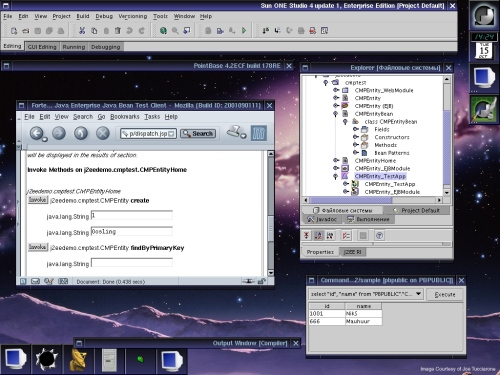Screen dimensions: 500x375
Task: Click the Open file icon in Studio toolbar
Action: coord(26,31)
